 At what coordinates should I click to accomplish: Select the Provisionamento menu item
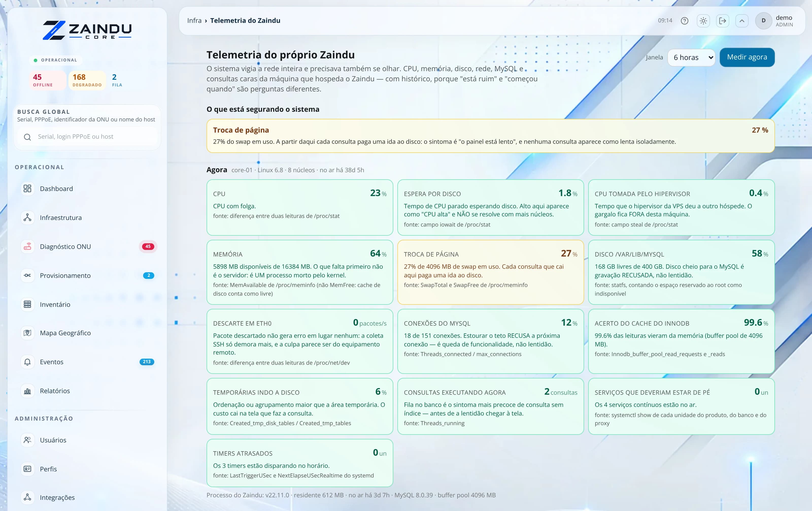coord(87,275)
